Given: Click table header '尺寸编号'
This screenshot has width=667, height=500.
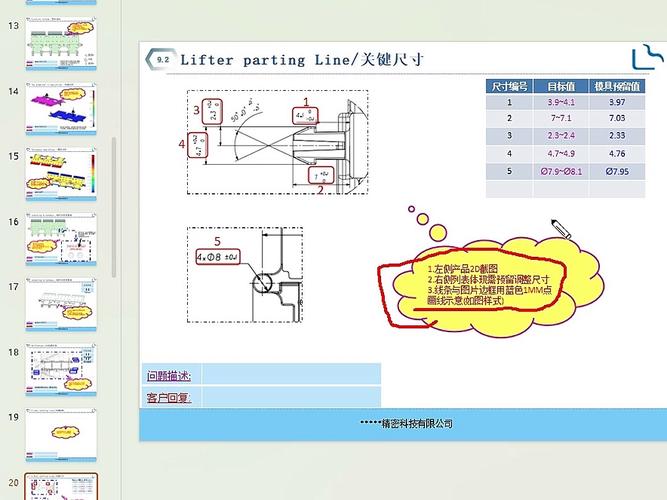Looking at the screenshot, I should coord(509,86).
